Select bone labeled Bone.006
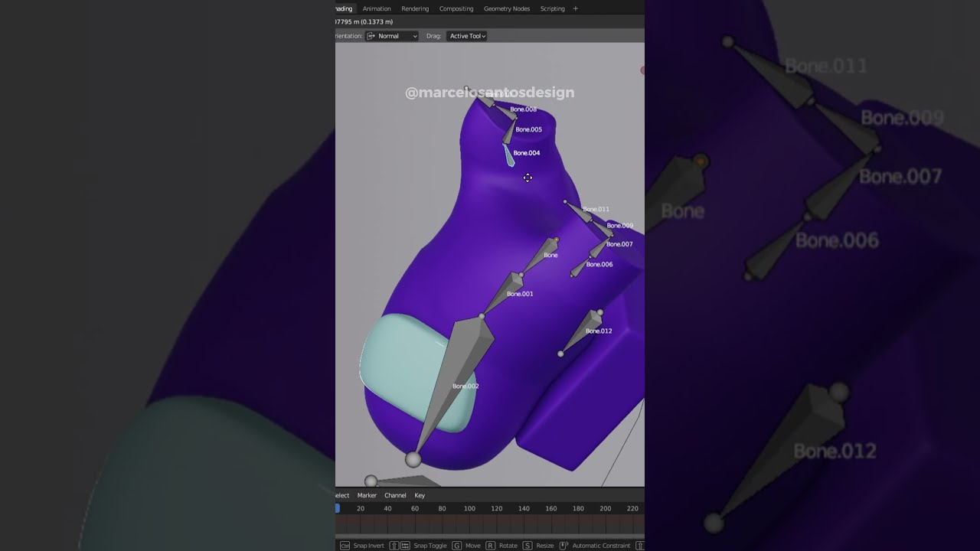 coord(580,266)
